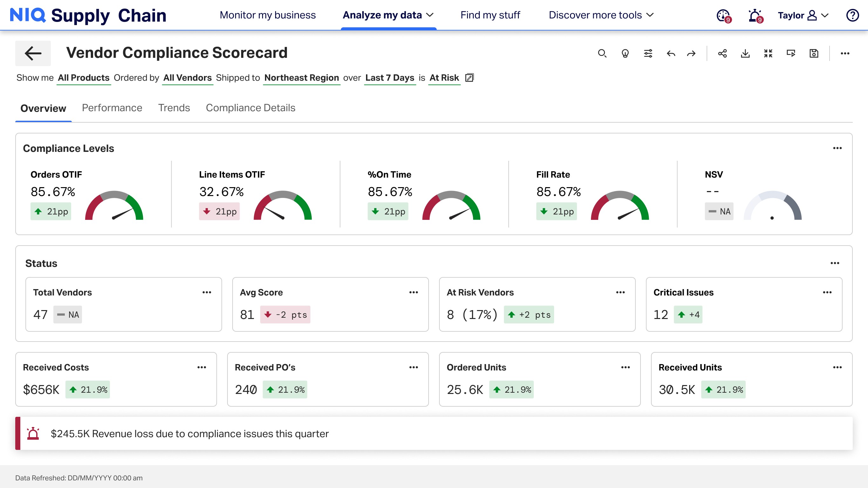Switch to the Performance tab
Screen dimensions: 868x488
(x=112, y=108)
